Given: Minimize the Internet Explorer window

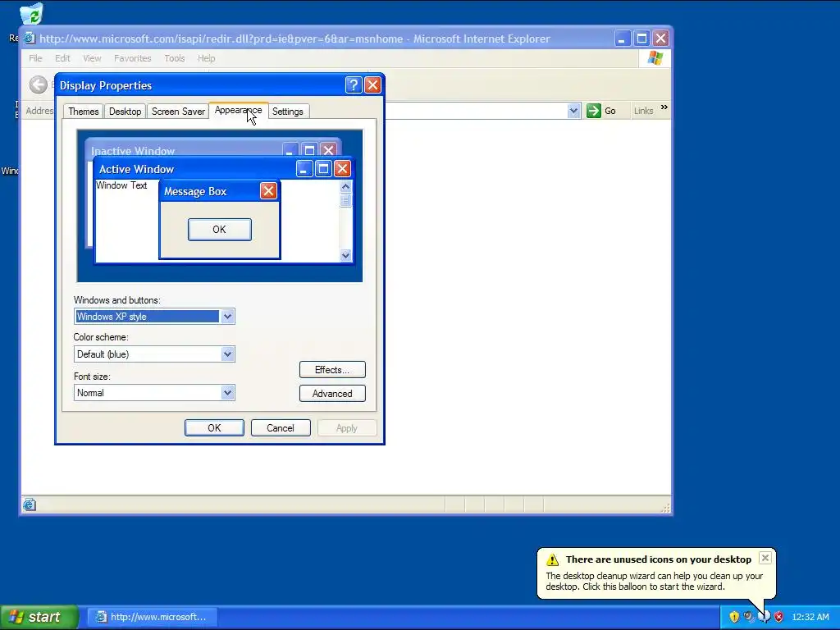Looking at the screenshot, I should point(622,39).
